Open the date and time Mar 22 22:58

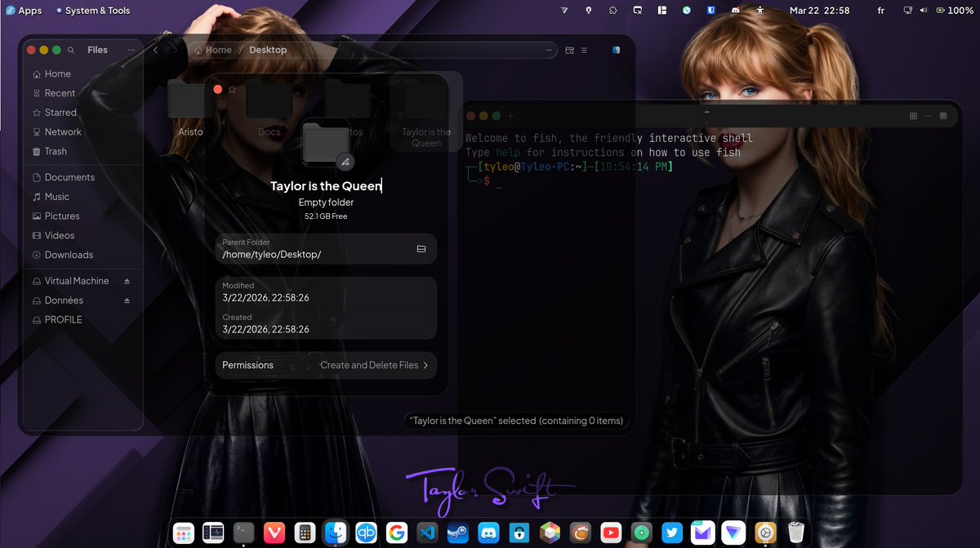coord(819,11)
